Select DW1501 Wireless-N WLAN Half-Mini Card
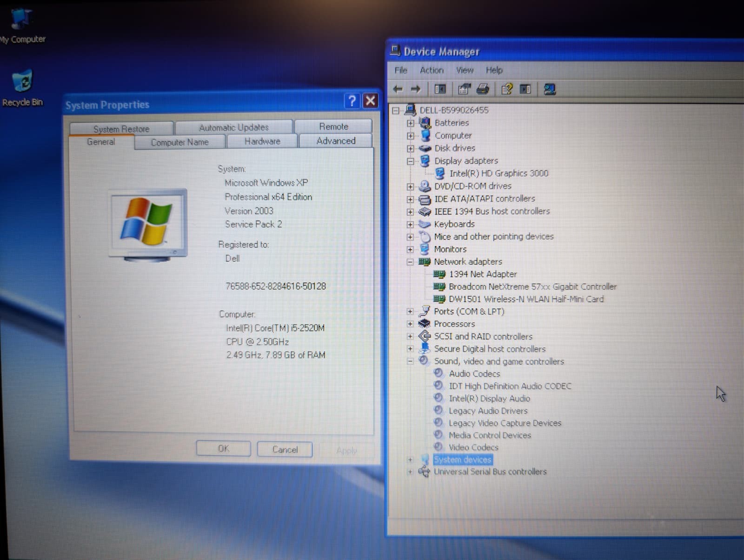 526,299
